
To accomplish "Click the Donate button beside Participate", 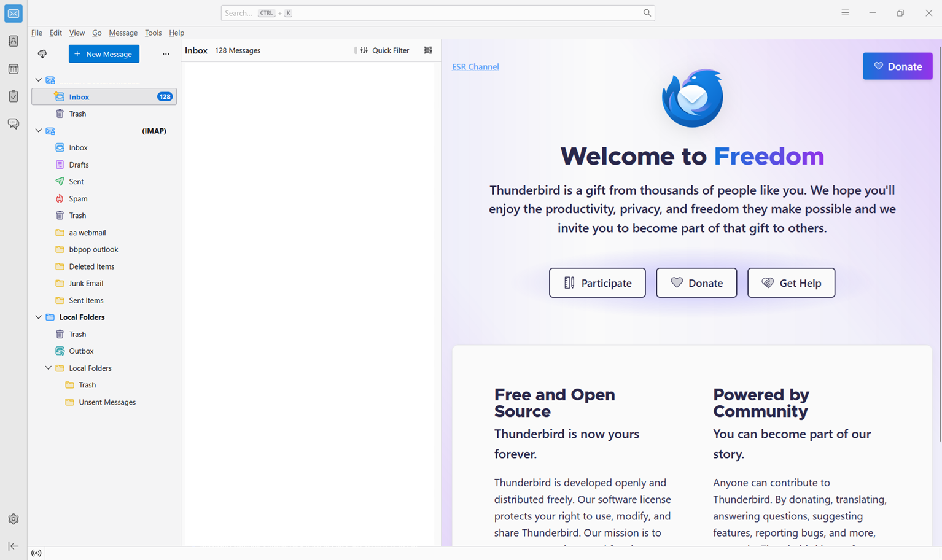I will [696, 282].
